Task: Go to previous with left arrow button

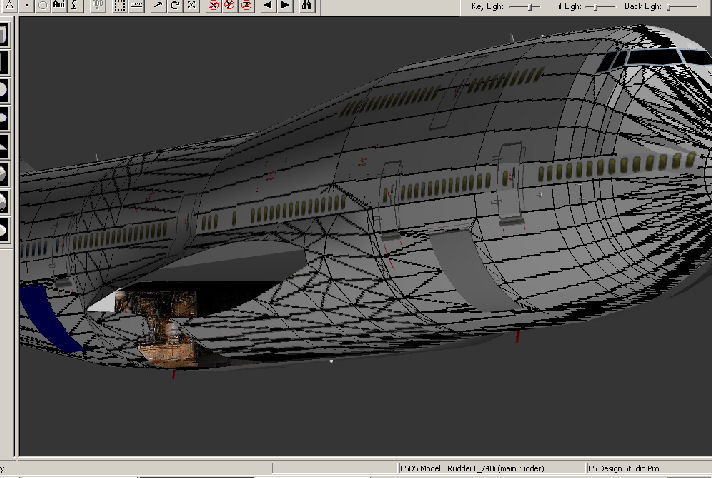Action: pos(267,5)
